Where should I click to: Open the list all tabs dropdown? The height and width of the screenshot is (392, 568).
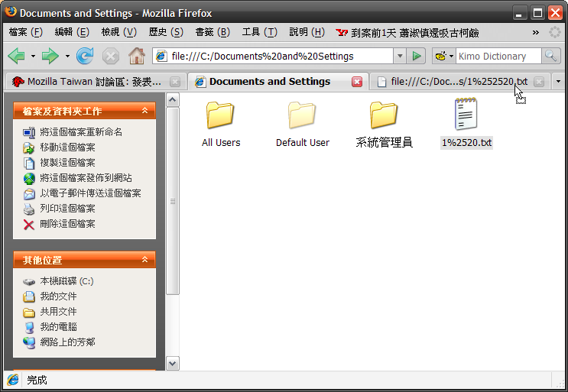tap(558, 82)
